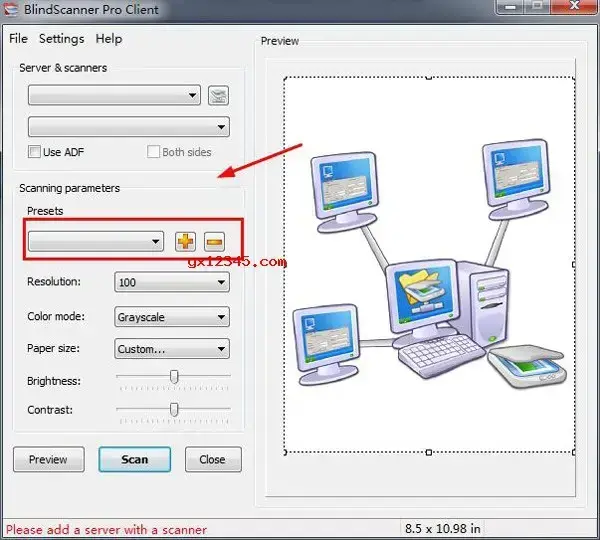Click the 'Scanning parameters' group label

click(69, 188)
